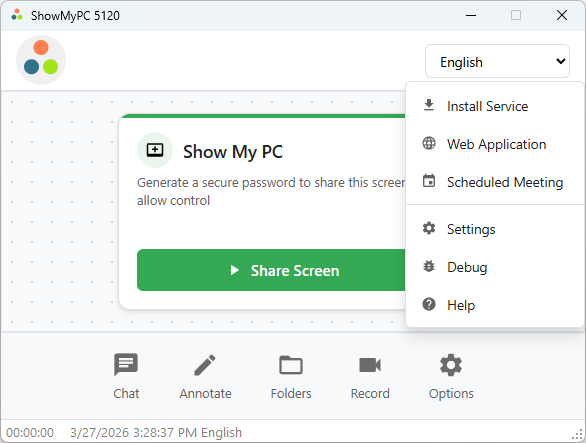Image resolution: width=586 pixels, height=443 pixels.
Task: Select Debug in the options menu
Action: 495,267
